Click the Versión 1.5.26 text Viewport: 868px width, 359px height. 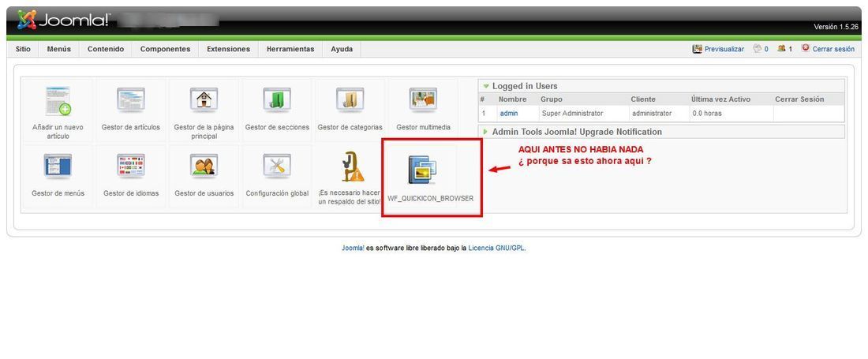[x=836, y=27]
